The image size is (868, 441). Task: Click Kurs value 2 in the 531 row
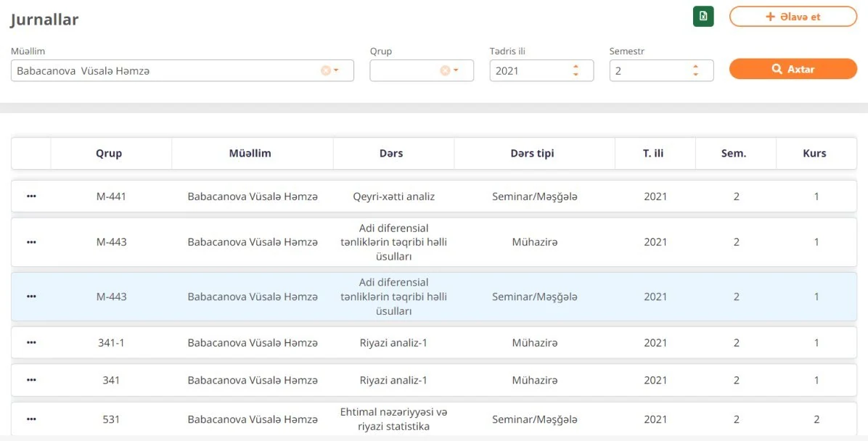pyautogui.click(x=816, y=419)
